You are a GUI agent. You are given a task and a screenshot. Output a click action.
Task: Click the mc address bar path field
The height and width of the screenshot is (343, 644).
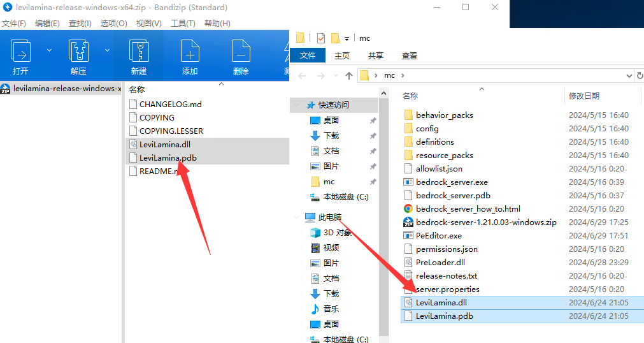pos(496,76)
